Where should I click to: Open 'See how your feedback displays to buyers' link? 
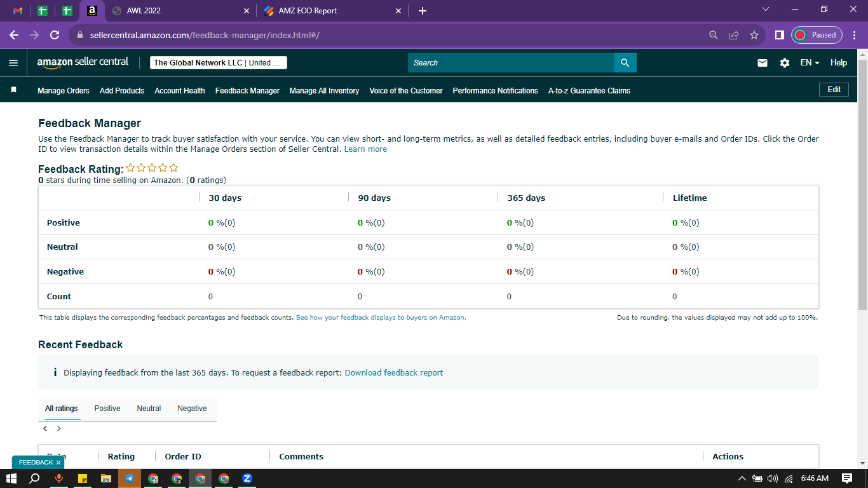[380, 318]
